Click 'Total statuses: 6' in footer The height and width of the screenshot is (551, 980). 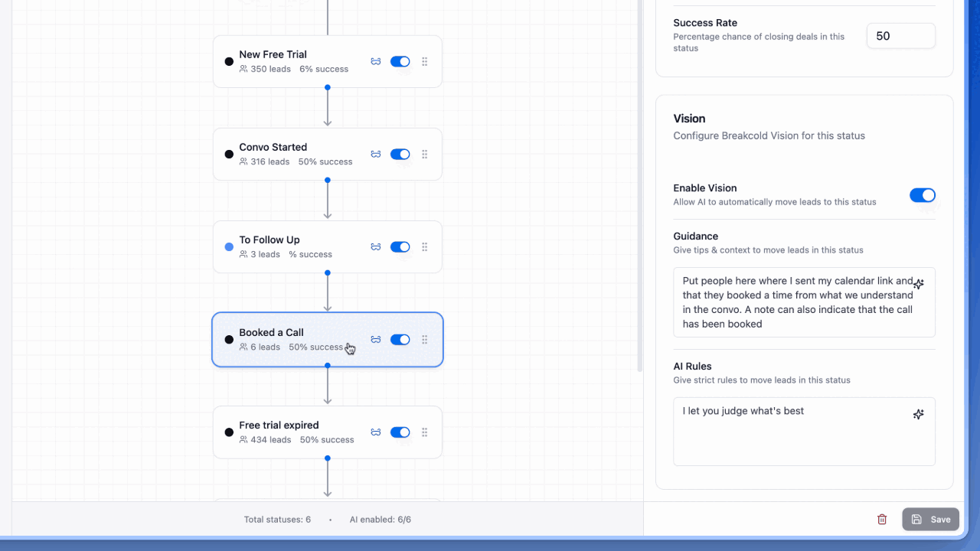tap(277, 520)
